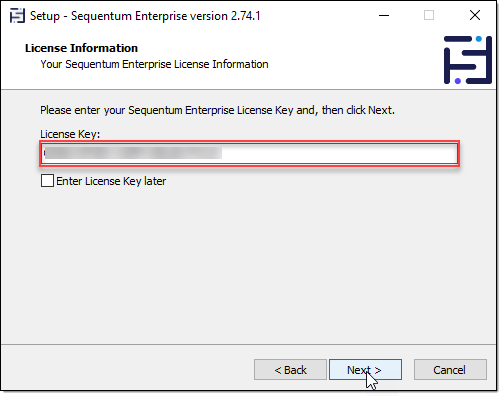Viewport: 502px width, 396px height.
Task: Focus the License Key text field
Action: click(x=250, y=154)
